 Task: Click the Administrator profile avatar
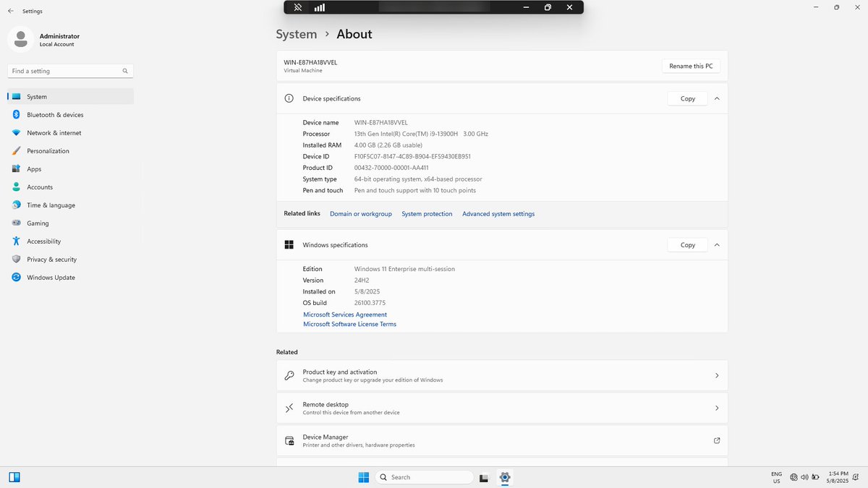click(20, 39)
